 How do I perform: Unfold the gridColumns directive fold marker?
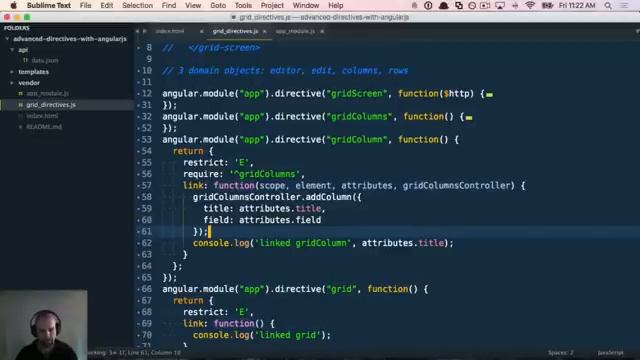point(469,118)
